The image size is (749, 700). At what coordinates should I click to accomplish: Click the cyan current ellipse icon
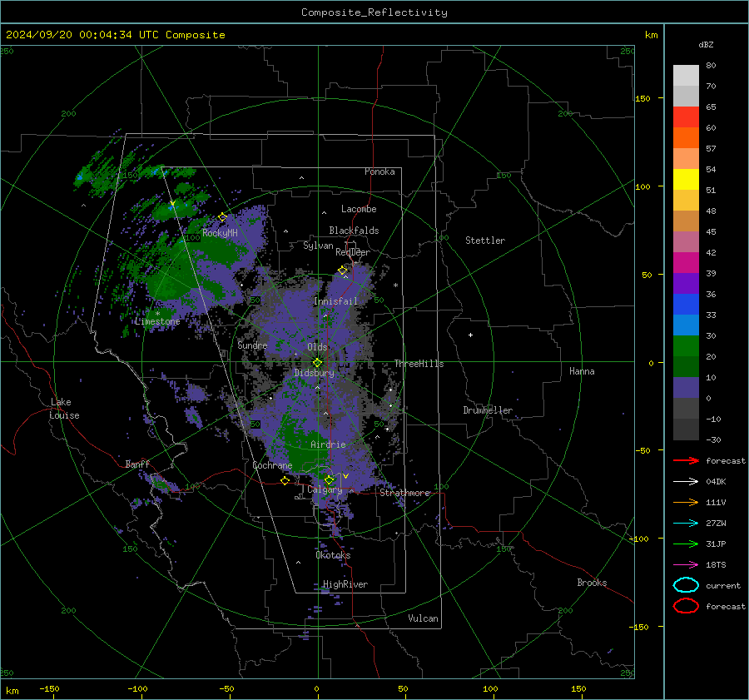[686, 585]
